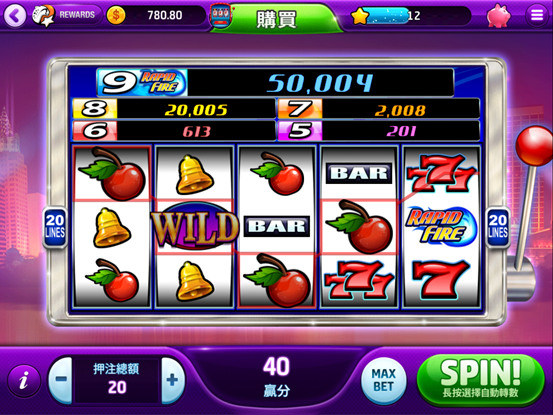Viewport: 553px width, 415px height.
Task: Open the pink piggy bank
Action: pos(498,16)
